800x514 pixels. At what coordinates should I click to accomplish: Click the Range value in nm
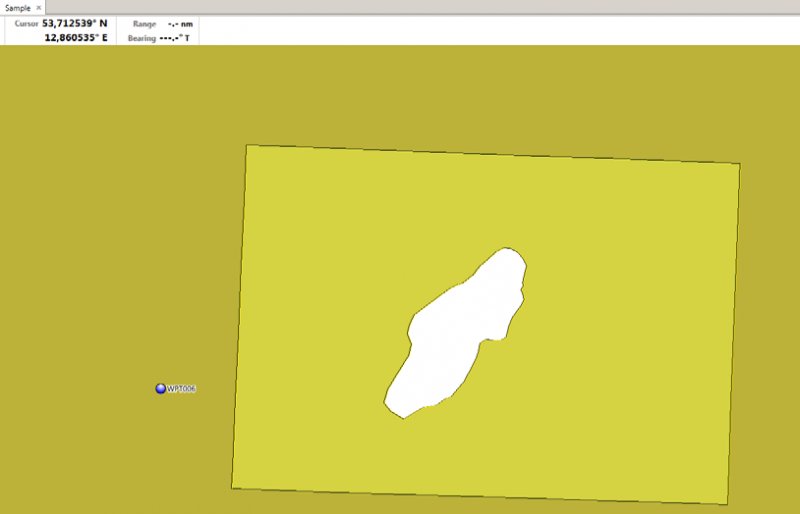pyautogui.click(x=180, y=23)
